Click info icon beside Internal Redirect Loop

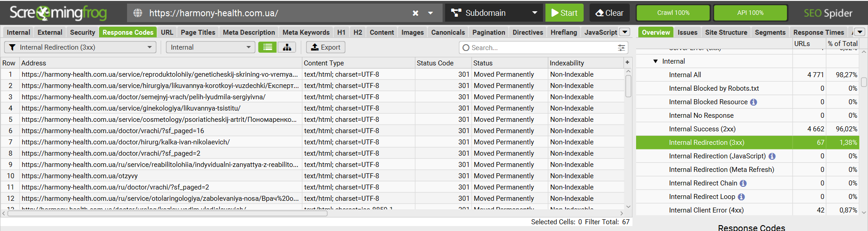tap(741, 197)
